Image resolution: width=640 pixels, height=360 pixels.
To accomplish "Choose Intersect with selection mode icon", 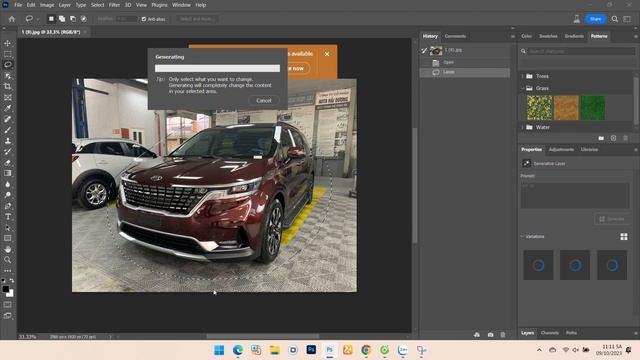I will coord(83,19).
